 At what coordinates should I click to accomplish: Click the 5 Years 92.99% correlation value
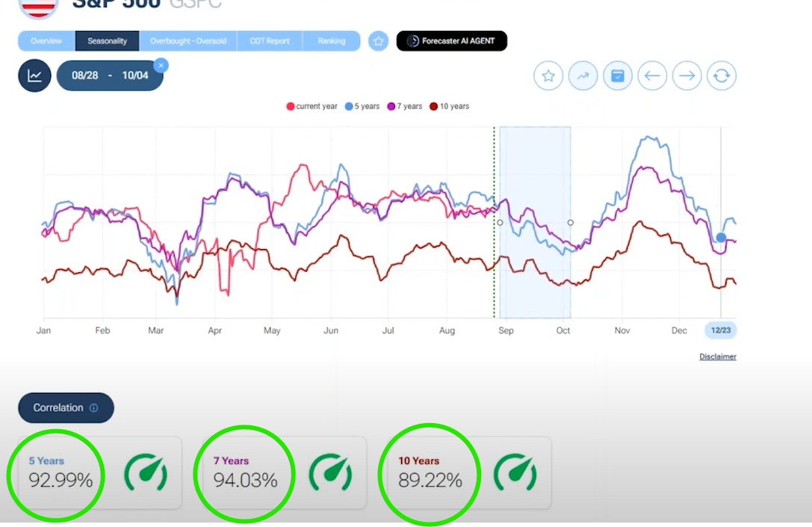61,480
